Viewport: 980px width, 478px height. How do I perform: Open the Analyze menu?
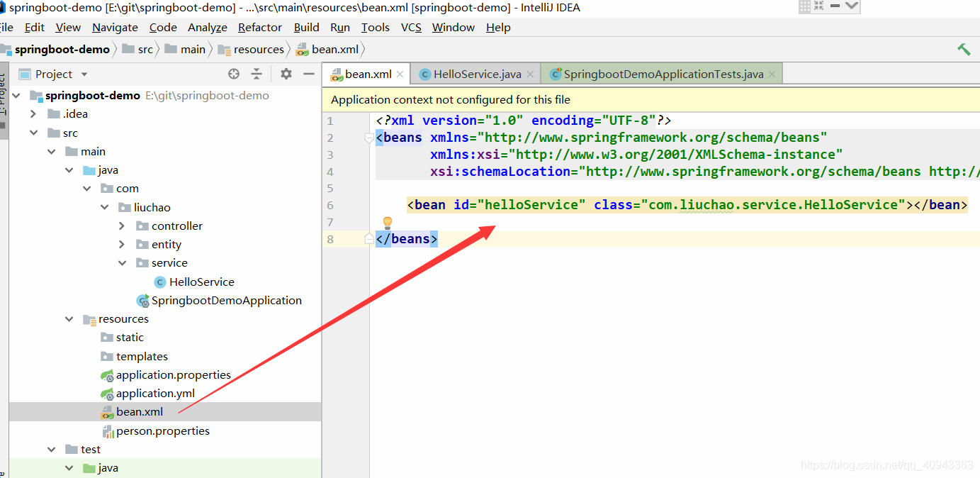click(208, 27)
